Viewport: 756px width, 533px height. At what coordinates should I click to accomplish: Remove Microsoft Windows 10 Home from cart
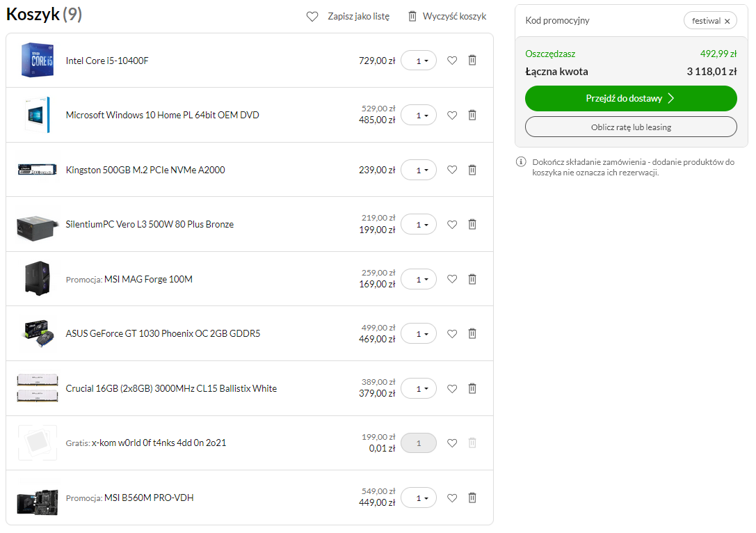coord(472,115)
